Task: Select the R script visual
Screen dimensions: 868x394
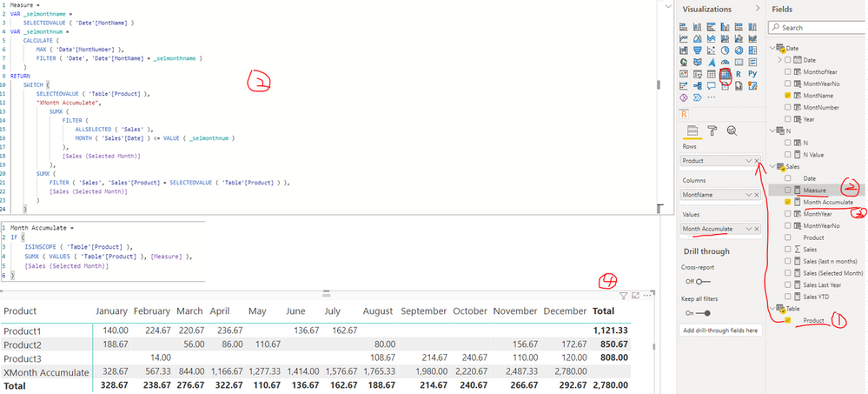Action: pyautogui.click(x=739, y=74)
